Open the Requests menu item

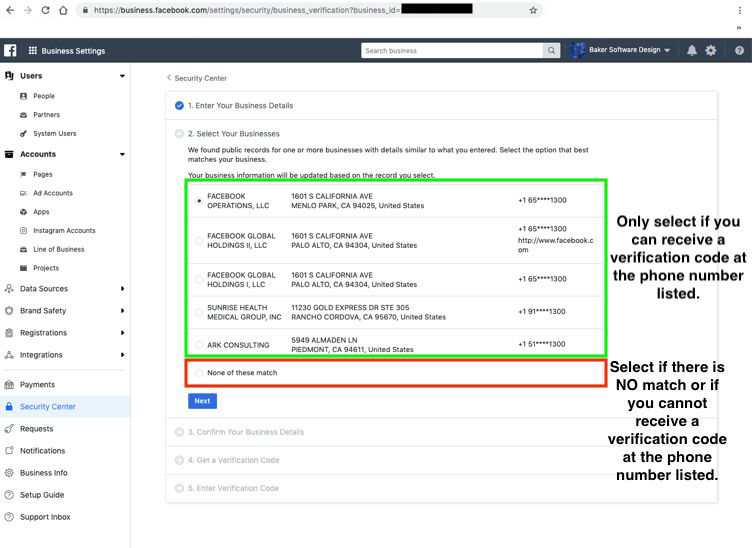pyautogui.click(x=36, y=429)
